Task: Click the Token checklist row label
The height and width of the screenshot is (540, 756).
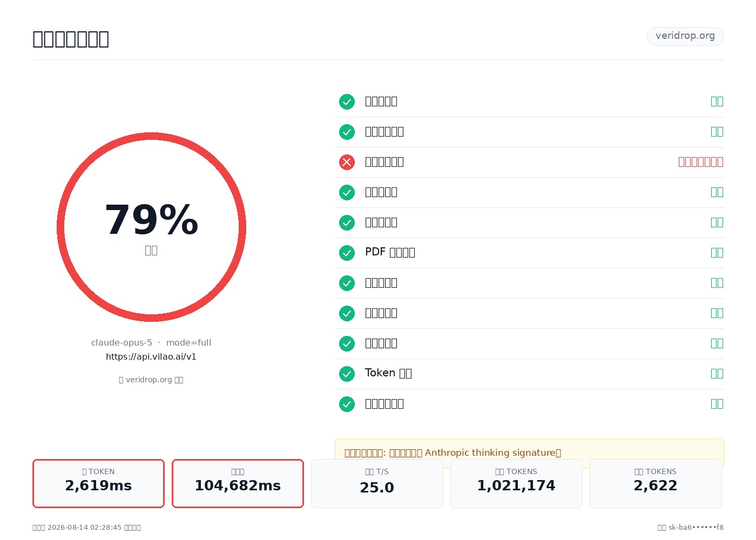Action: coord(388,373)
